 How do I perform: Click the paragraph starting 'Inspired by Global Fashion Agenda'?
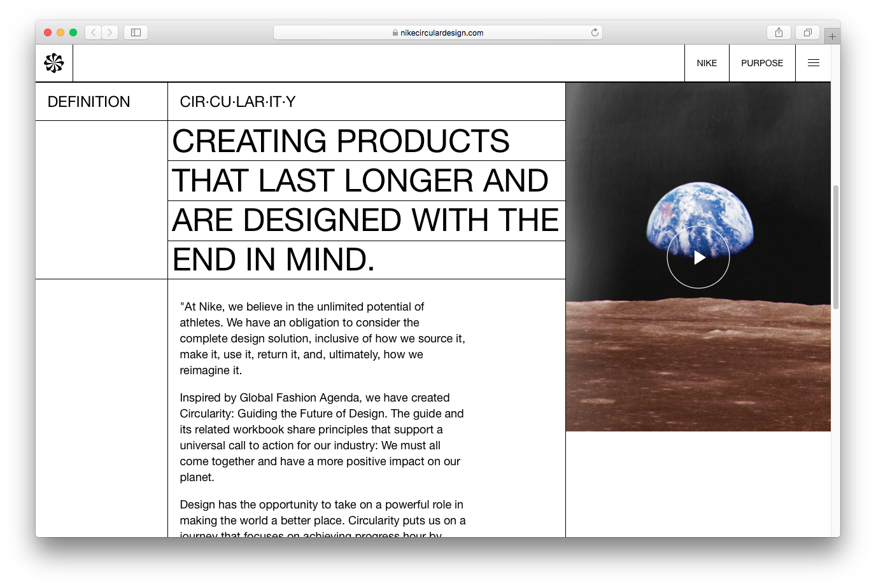(322, 437)
